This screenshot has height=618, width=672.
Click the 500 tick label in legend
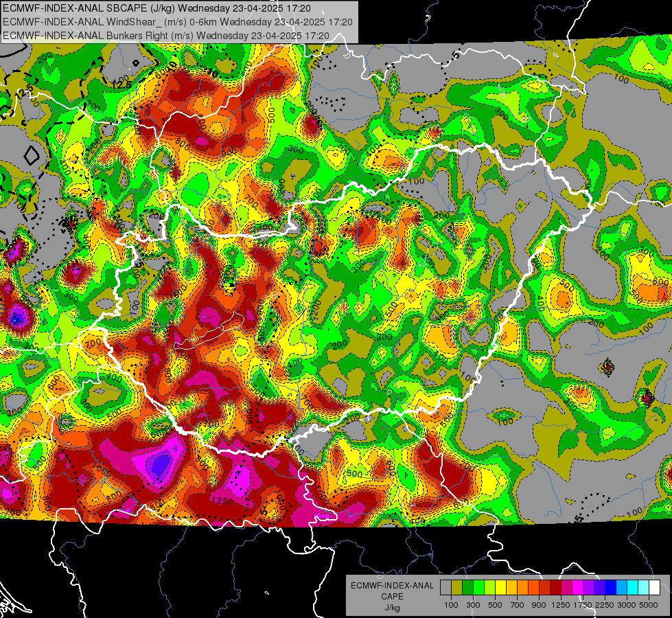495,605
